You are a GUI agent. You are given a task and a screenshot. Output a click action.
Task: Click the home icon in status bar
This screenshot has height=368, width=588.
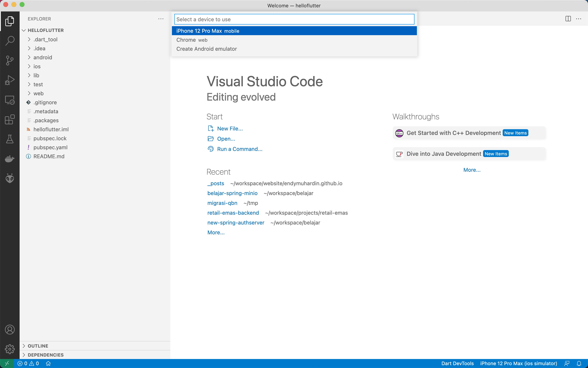tap(48, 363)
